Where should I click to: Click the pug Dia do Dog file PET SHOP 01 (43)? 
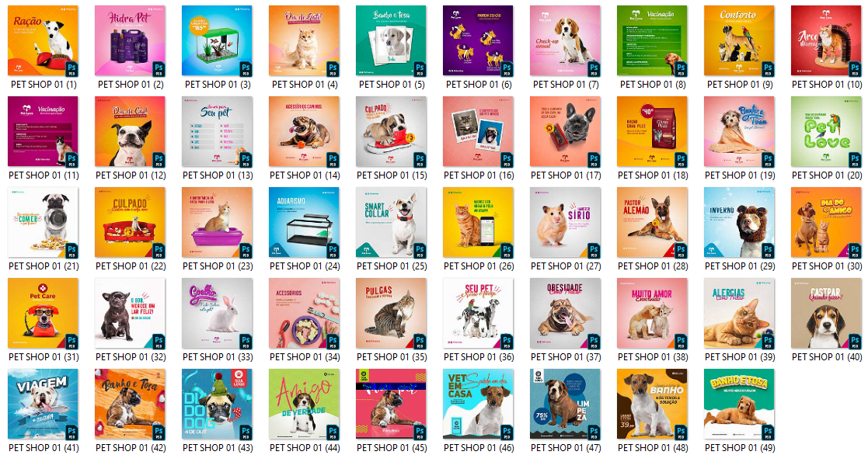coord(217,404)
